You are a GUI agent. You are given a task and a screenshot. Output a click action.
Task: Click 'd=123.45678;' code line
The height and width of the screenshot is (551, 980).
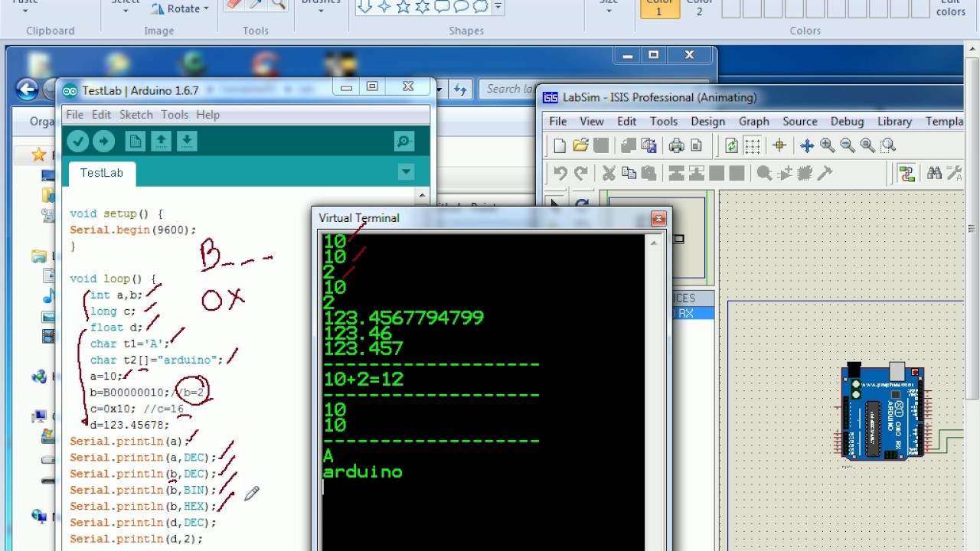[x=129, y=425]
